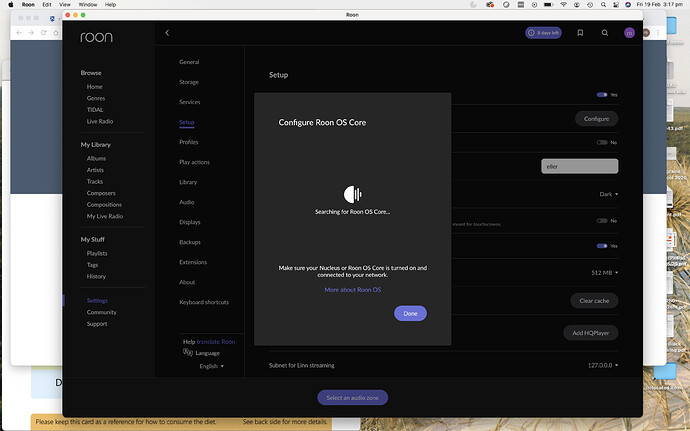690x431 pixels.
Task: Open the View menu
Action: tap(65, 4)
